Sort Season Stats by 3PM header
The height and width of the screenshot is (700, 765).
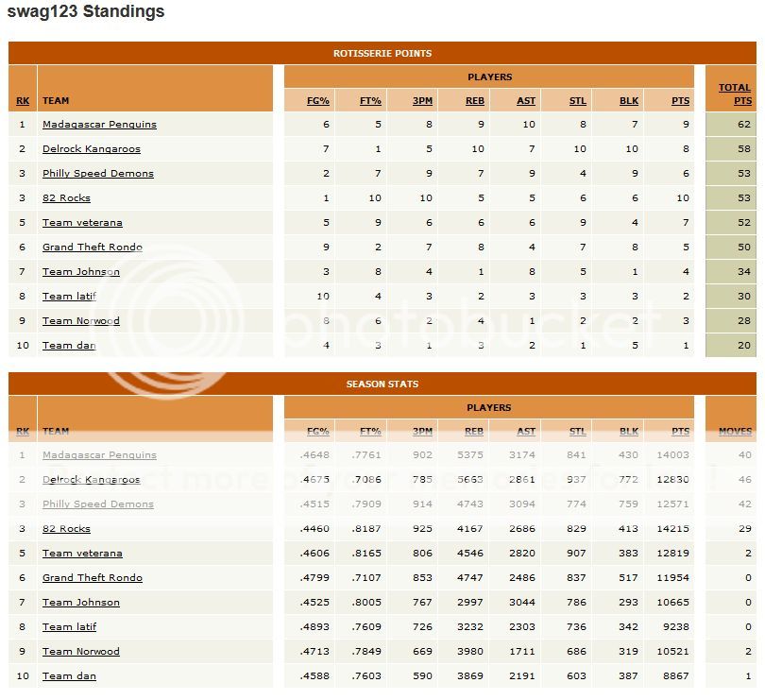coord(422,431)
